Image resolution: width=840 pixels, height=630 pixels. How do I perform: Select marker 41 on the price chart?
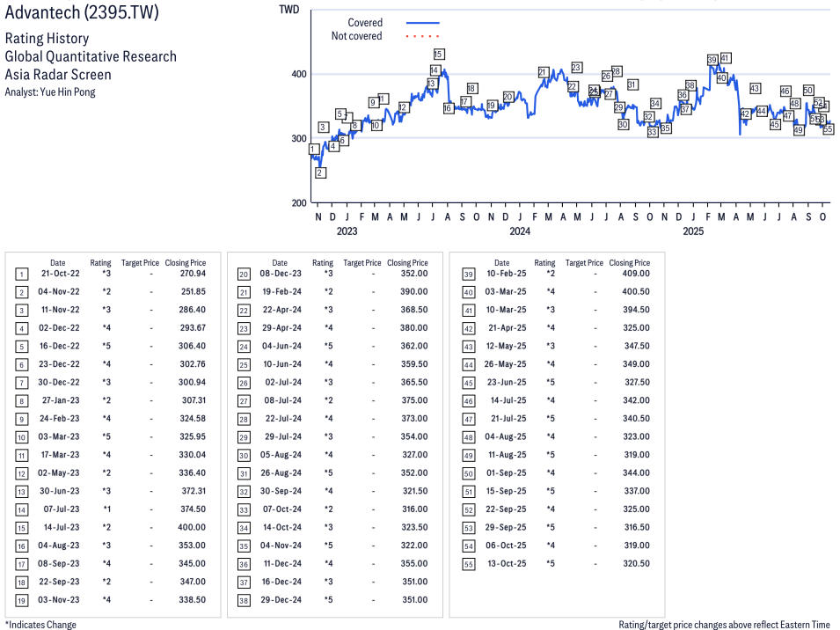point(726,59)
